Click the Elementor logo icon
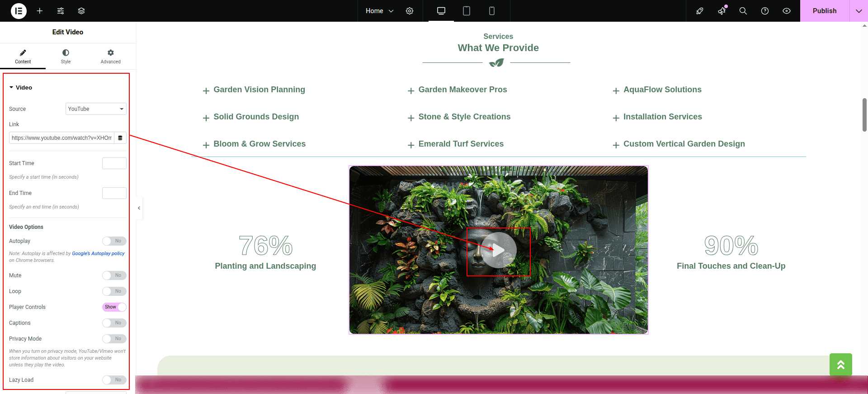 click(19, 11)
